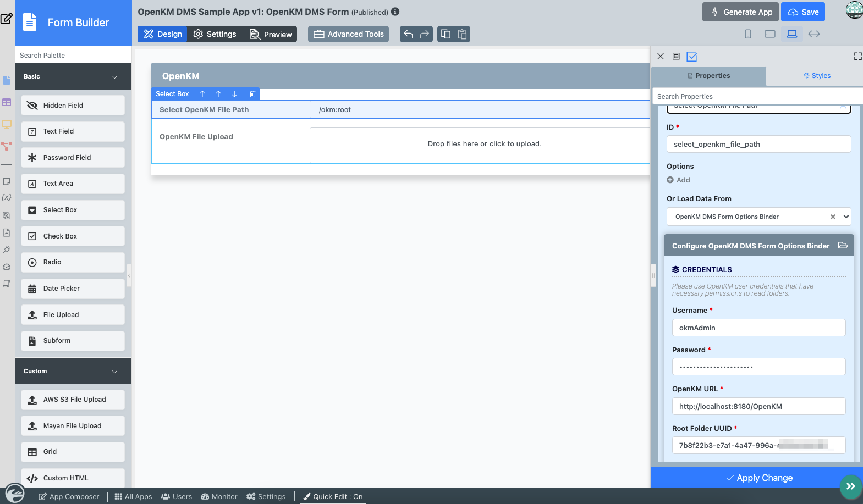Click the undo arrow in the toolbar
Image resolution: width=863 pixels, height=504 pixels.
point(408,34)
